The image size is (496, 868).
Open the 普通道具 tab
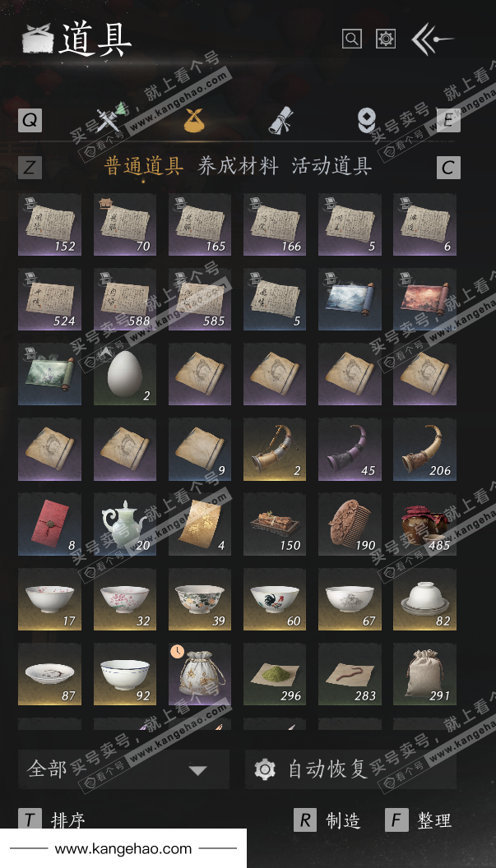point(143,166)
